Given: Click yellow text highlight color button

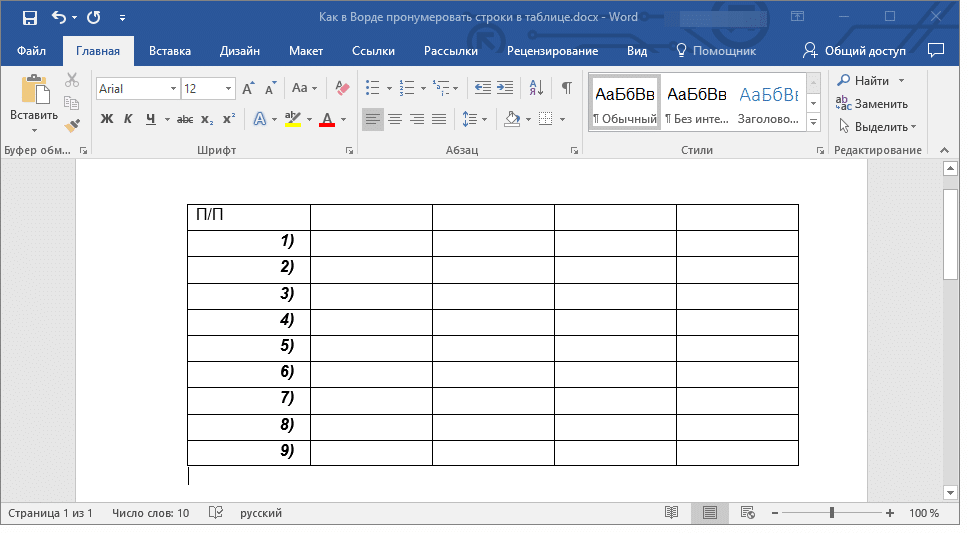Looking at the screenshot, I should 293,119.
